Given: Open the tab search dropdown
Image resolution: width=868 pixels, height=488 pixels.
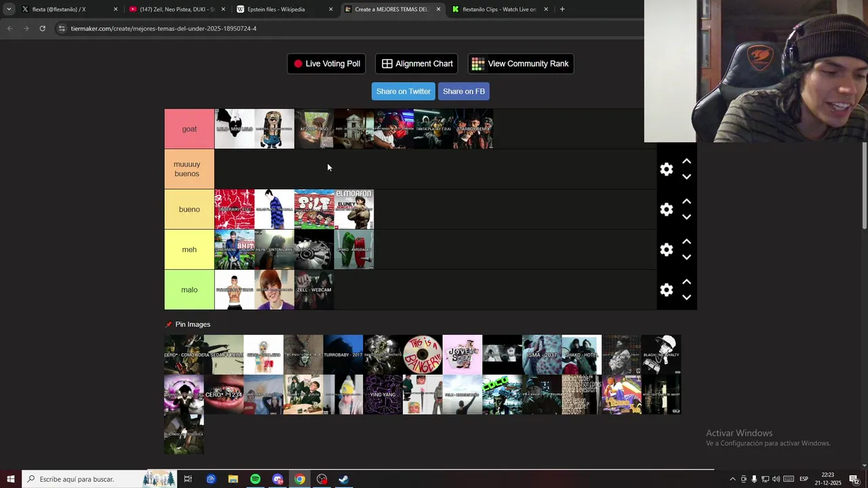Looking at the screenshot, I should click(9, 9).
